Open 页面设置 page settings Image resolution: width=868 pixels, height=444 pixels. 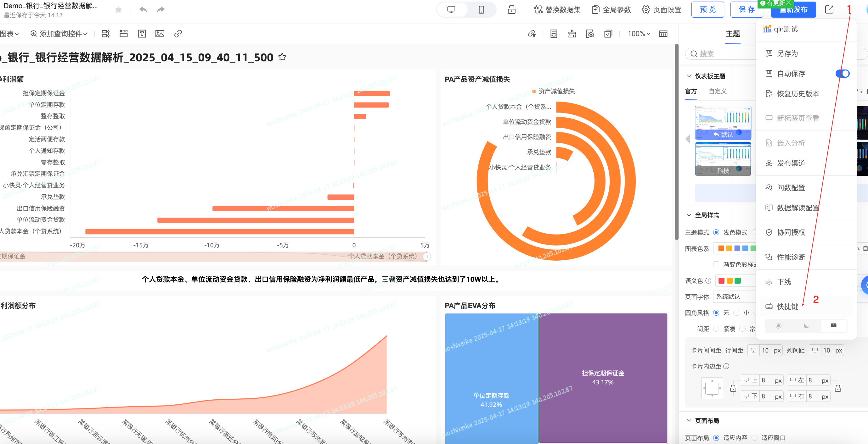coord(662,10)
